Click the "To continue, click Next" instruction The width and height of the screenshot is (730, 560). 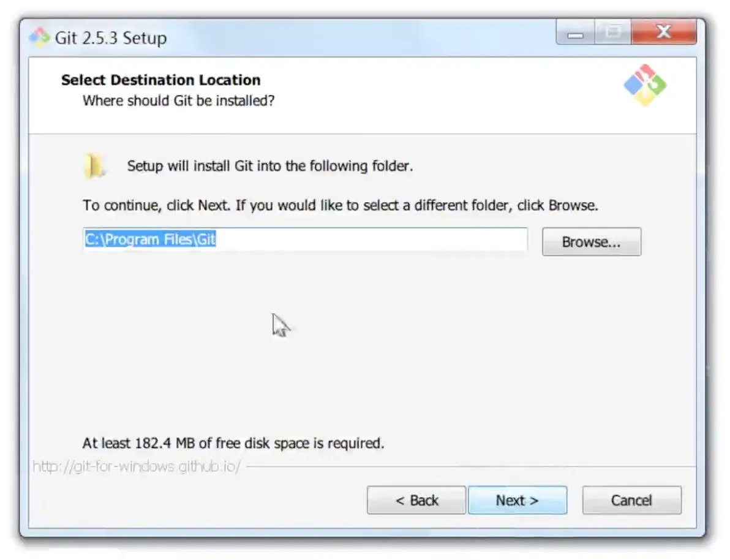point(340,205)
